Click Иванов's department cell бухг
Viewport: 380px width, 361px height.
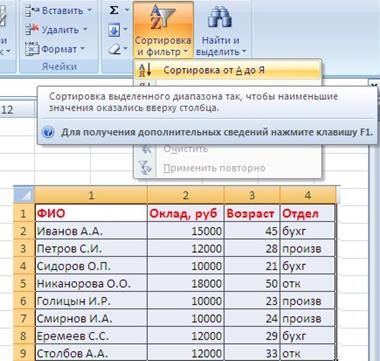point(308,231)
